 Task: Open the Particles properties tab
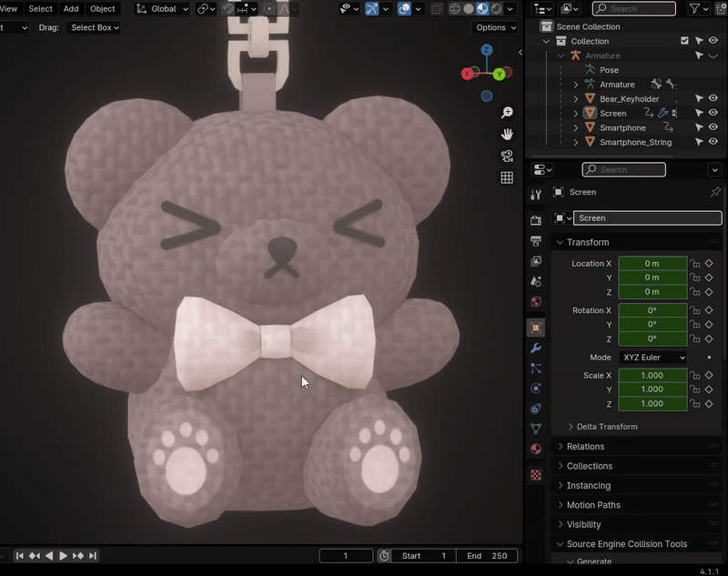pos(536,368)
